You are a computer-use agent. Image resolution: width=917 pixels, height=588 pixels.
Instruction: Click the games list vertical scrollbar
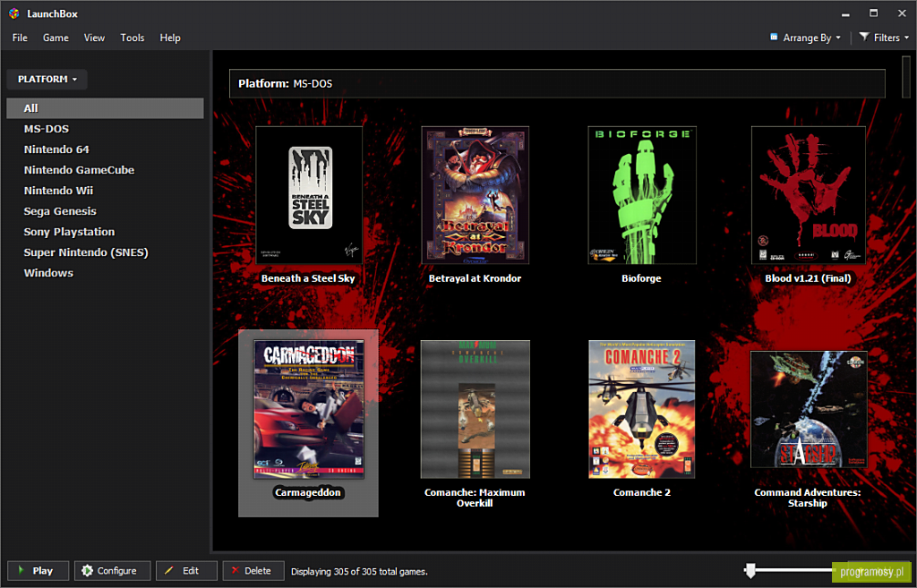[x=906, y=76]
